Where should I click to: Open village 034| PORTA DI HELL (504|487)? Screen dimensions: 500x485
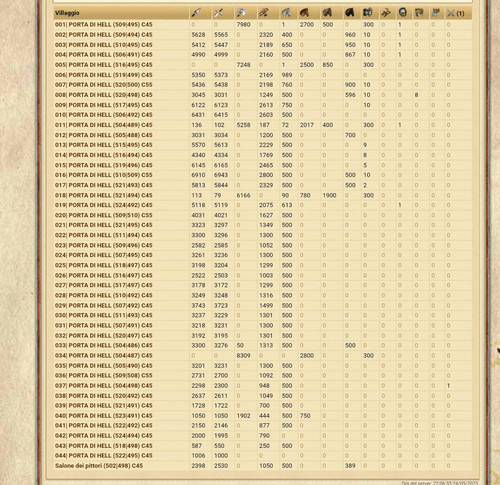[x=104, y=356]
